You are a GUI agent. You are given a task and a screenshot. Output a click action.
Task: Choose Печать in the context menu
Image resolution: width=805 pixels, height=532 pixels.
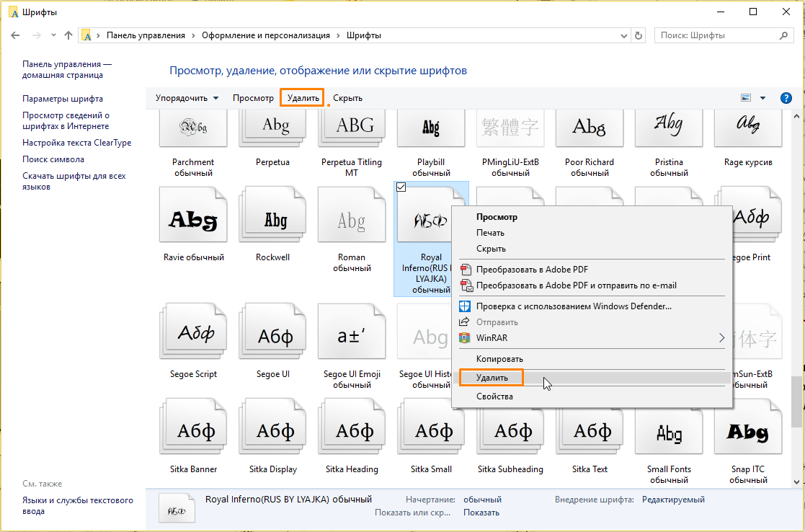click(592, 233)
